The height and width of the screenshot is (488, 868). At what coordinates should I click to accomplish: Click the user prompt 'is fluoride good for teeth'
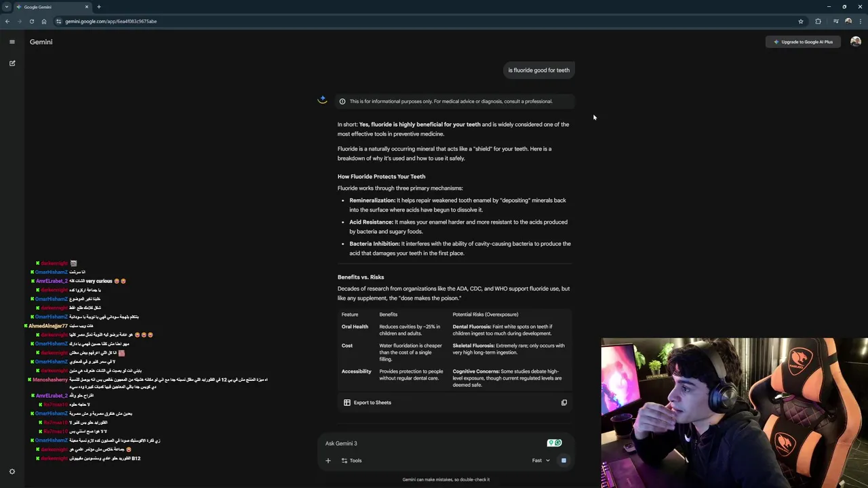(539, 70)
